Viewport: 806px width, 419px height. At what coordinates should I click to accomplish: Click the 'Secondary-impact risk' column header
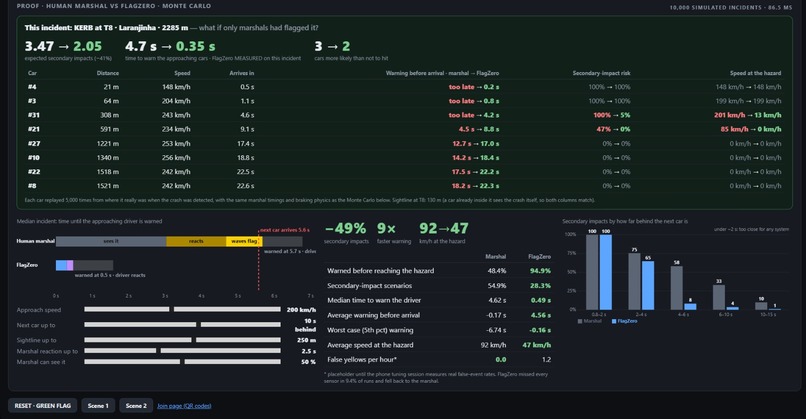[x=601, y=73]
